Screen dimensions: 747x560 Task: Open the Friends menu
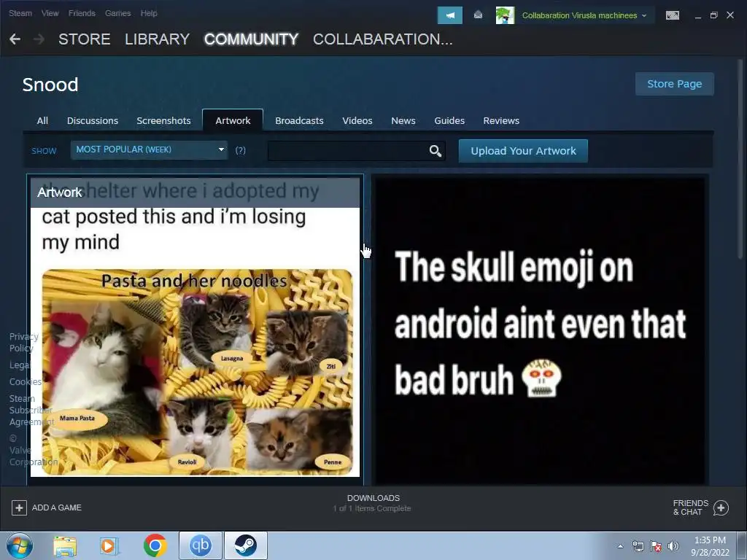tap(82, 13)
